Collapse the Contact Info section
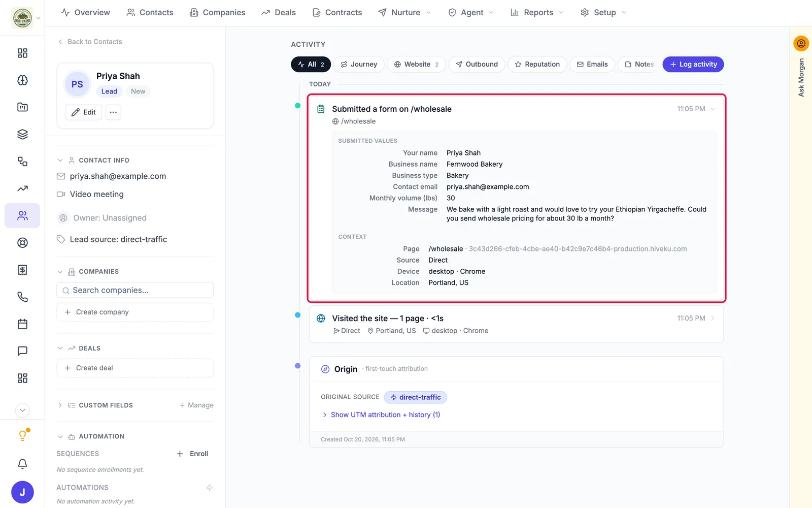 pos(60,161)
